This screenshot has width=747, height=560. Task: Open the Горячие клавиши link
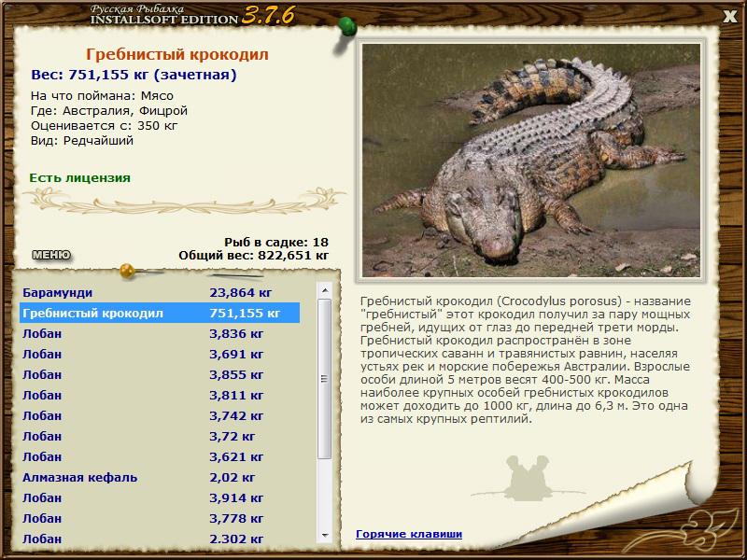[409, 534]
